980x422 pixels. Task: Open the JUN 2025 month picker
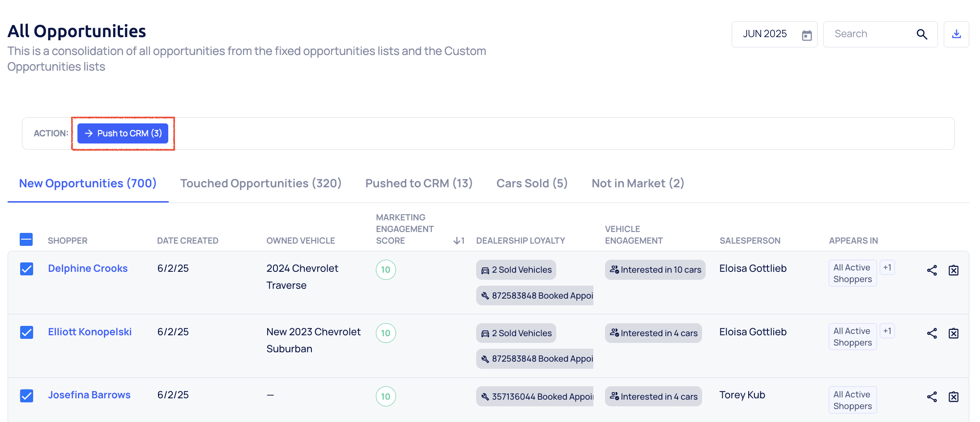765,34
